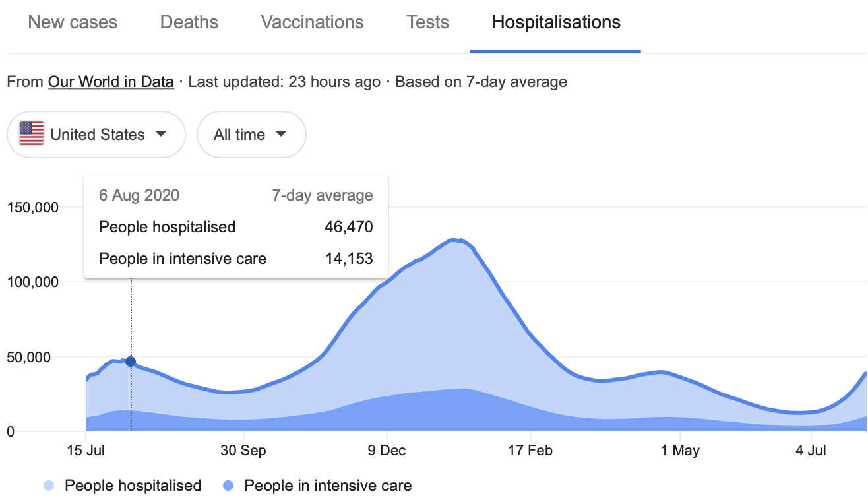Image resolution: width=868 pixels, height=504 pixels.
Task: Switch to the Deaths tab
Action: coord(189,22)
